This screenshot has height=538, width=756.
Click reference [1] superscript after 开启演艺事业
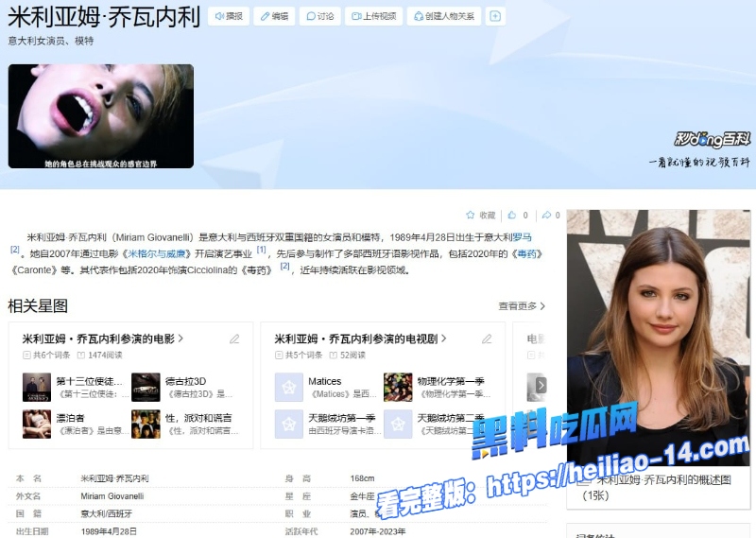point(261,250)
